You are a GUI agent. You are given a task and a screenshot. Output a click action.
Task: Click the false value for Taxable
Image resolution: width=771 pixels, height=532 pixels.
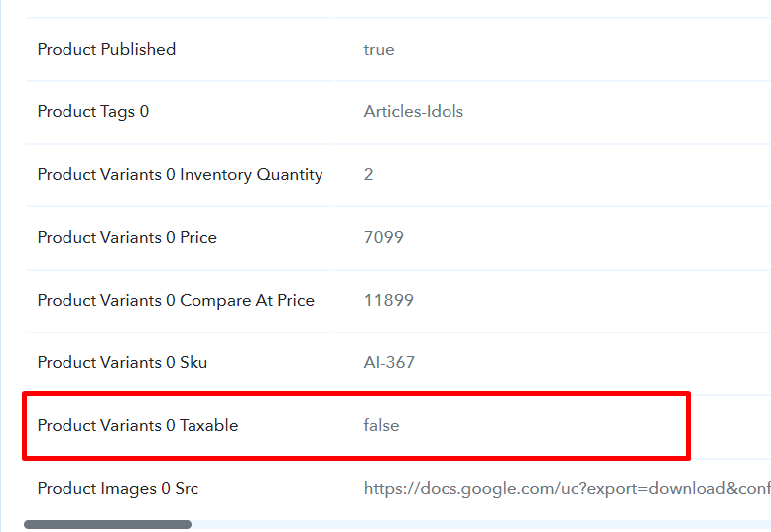[x=381, y=426]
